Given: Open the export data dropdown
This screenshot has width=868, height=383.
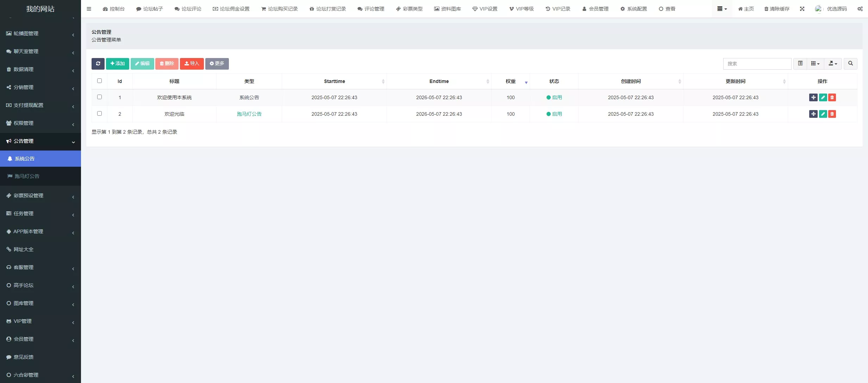Looking at the screenshot, I should pyautogui.click(x=833, y=64).
